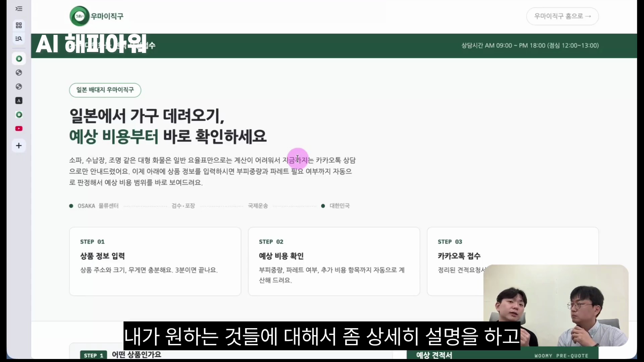
Task: Click the 검수·포장 route label
Action: click(183, 206)
